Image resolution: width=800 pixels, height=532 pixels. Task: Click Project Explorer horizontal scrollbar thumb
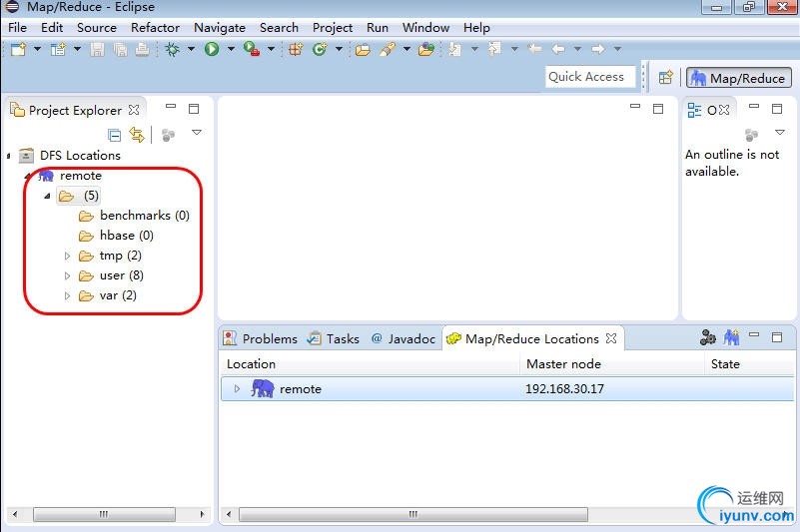[x=104, y=514]
